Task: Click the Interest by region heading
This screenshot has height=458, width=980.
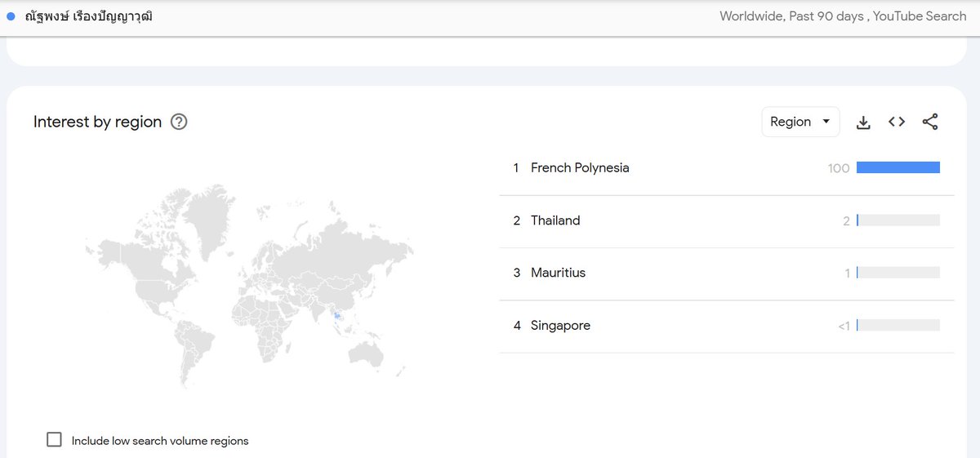Action: tap(97, 122)
